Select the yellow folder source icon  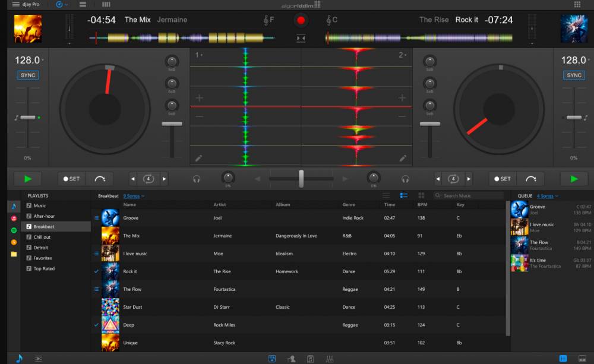[x=14, y=254]
